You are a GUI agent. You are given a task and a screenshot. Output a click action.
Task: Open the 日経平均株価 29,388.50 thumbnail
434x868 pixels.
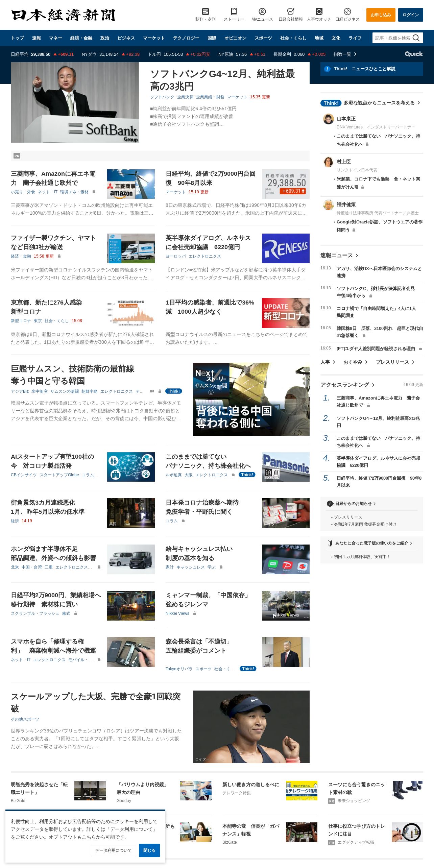pyautogui.click(x=286, y=184)
